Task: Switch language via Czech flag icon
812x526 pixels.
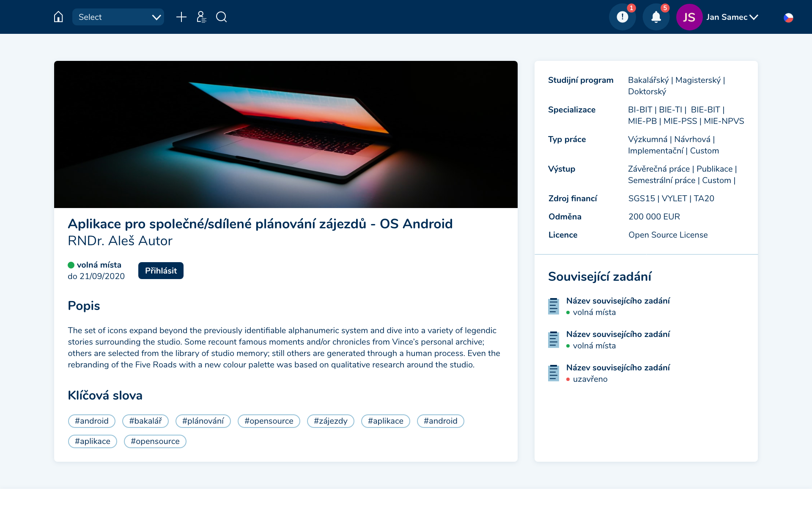Action: tap(788, 18)
